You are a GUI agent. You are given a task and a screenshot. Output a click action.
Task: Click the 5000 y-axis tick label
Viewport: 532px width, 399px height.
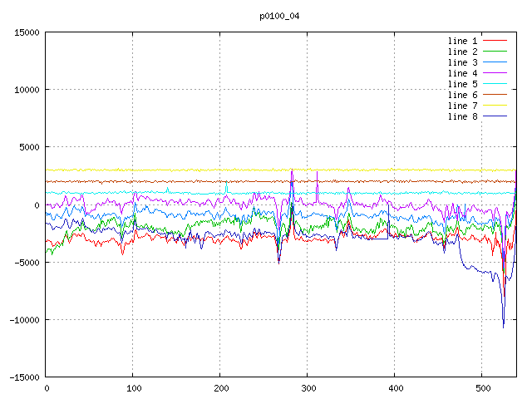(x=29, y=147)
